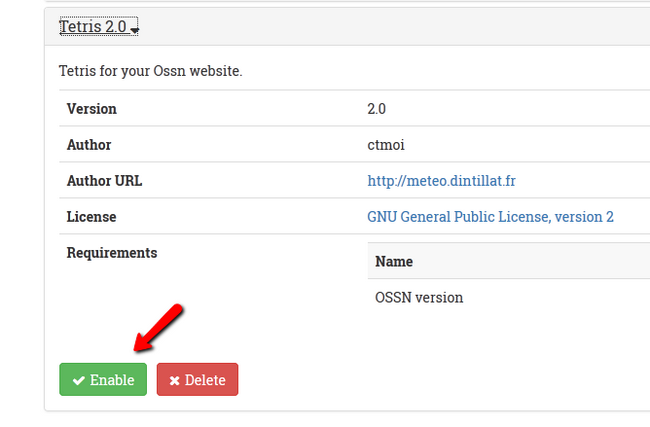The height and width of the screenshot is (427, 650).
Task: Click the Requirements row label
Action: 111,253
